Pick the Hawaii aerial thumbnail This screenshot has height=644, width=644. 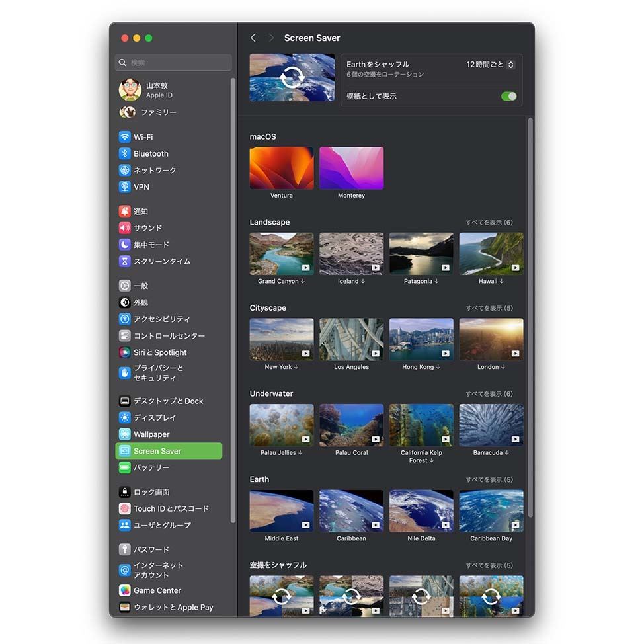click(x=491, y=254)
